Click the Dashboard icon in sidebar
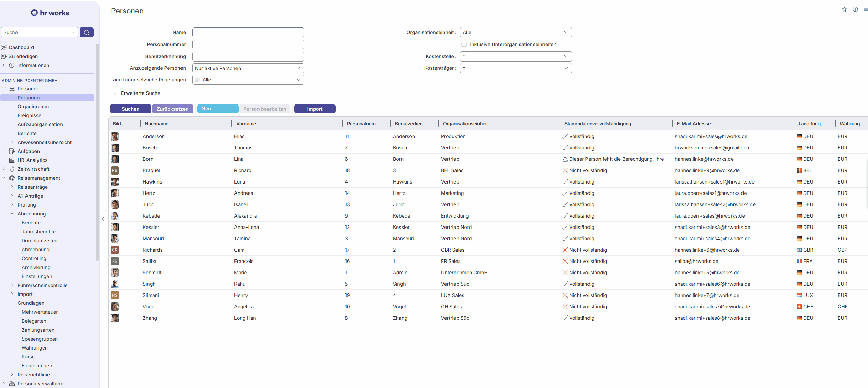Viewport: 868px width, 388px height. (x=4, y=47)
